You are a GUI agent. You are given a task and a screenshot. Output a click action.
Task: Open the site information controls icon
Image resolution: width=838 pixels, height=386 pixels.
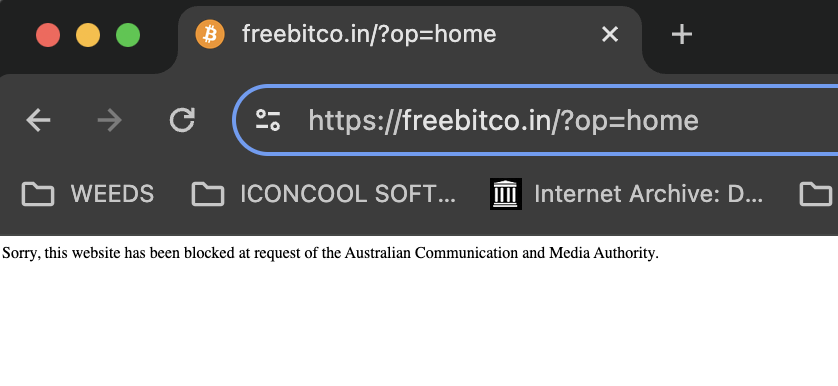pyautogui.click(x=268, y=120)
